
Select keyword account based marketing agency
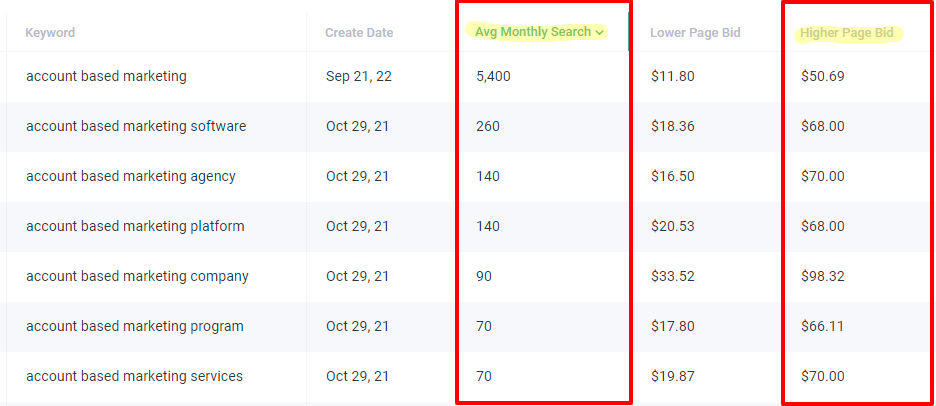click(131, 177)
